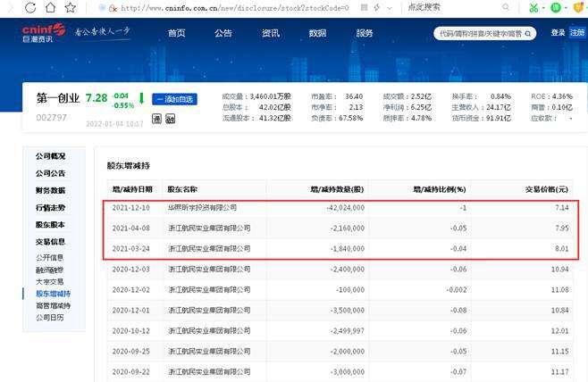Viewport: 588px width, 382px height.
Task: Click the 登录 login link
Action: click(558, 33)
